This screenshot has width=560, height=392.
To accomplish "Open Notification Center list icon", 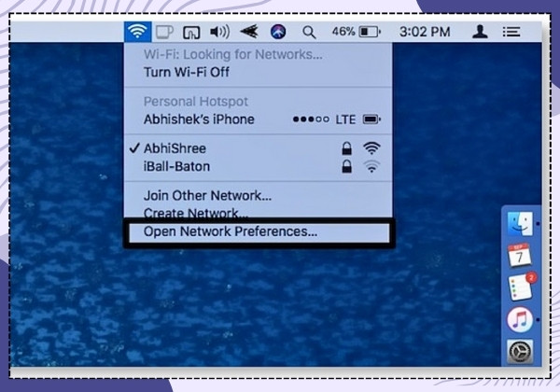I will pos(511,32).
